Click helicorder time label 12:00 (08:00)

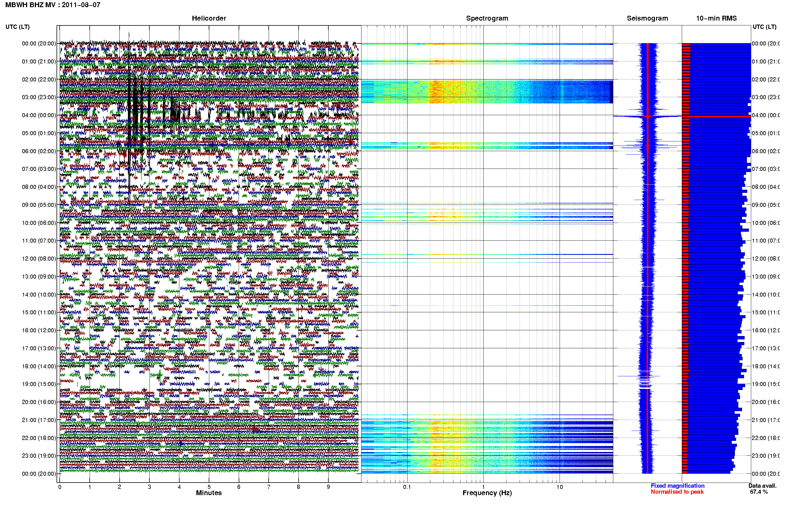(39, 259)
